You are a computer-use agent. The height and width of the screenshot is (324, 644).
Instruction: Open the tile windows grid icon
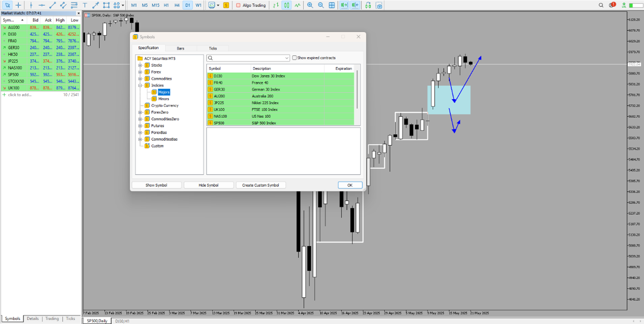point(332,5)
